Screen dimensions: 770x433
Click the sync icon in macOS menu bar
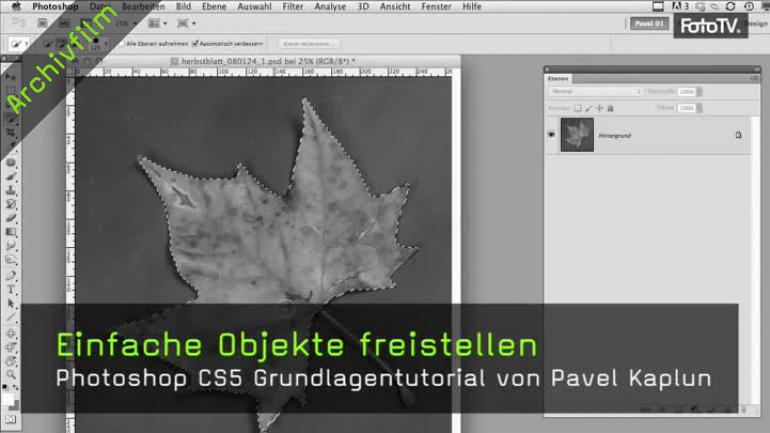[x=730, y=6]
